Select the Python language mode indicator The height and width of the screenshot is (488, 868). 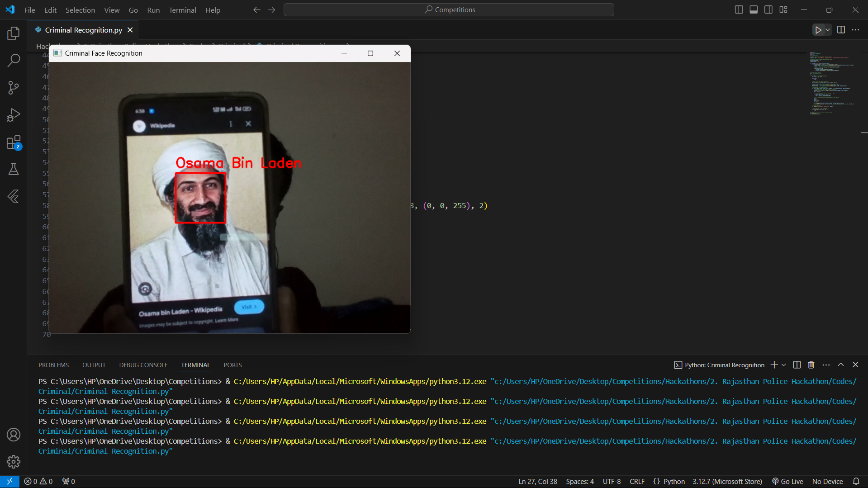[674, 482]
